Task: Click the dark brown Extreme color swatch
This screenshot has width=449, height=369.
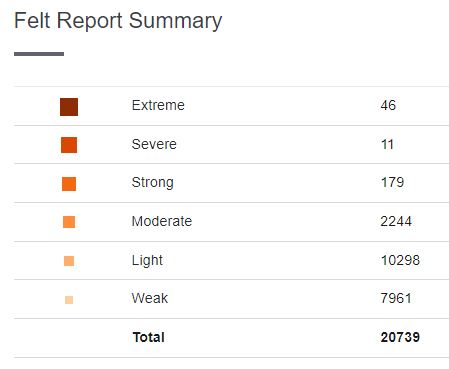Action: [69, 107]
